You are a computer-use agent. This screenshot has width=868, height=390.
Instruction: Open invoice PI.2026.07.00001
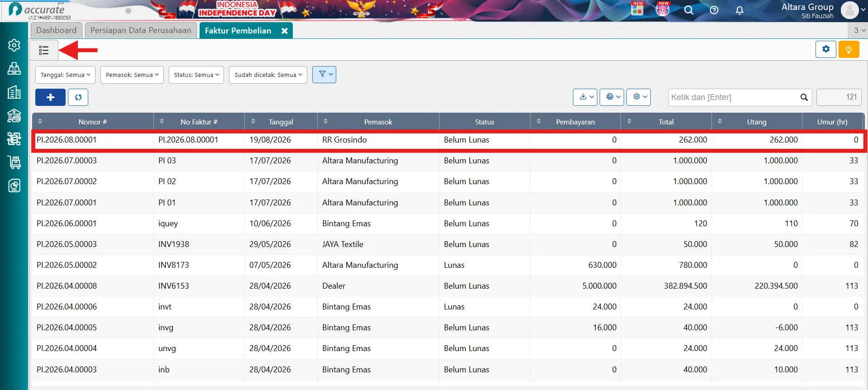coord(448,203)
